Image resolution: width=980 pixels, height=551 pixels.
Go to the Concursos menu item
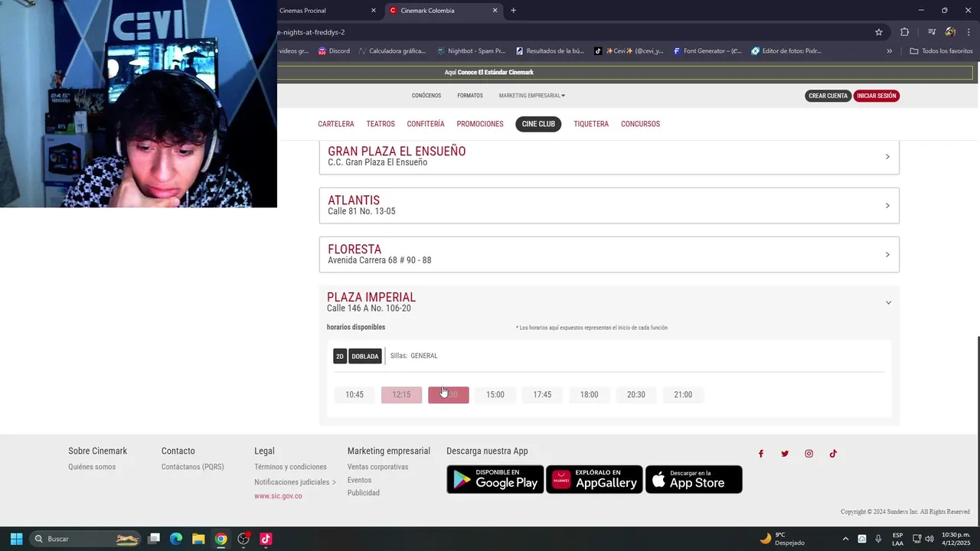(640, 124)
